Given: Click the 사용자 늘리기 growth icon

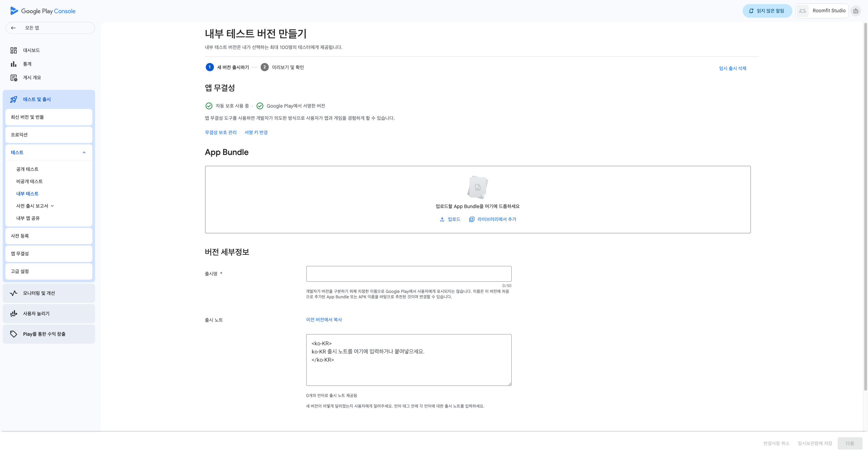Looking at the screenshot, I should (x=14, y=314).
